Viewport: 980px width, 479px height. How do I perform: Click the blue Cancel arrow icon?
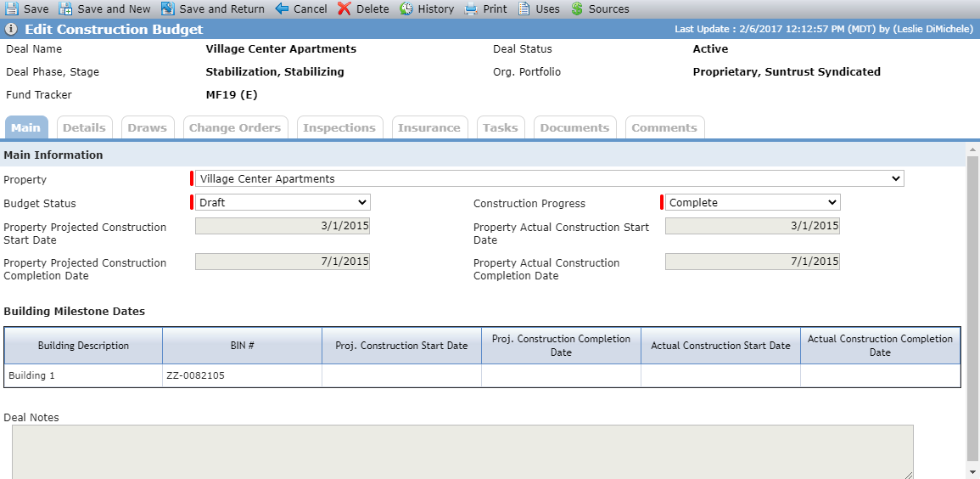click(x=281, y=8)
